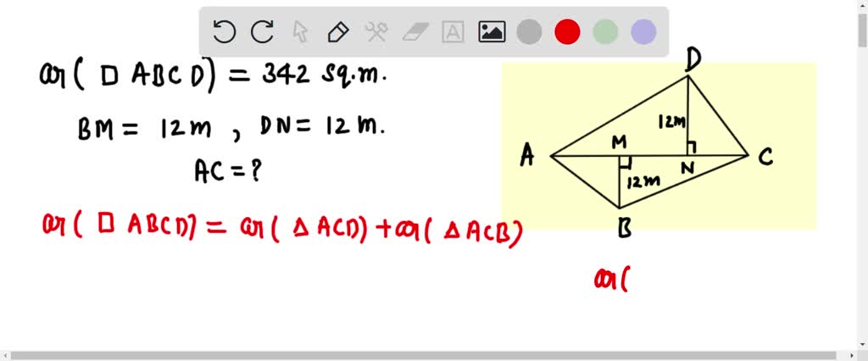Choose the red color swatch
This screenshot has width=868, height=361.
pos(567,32)
